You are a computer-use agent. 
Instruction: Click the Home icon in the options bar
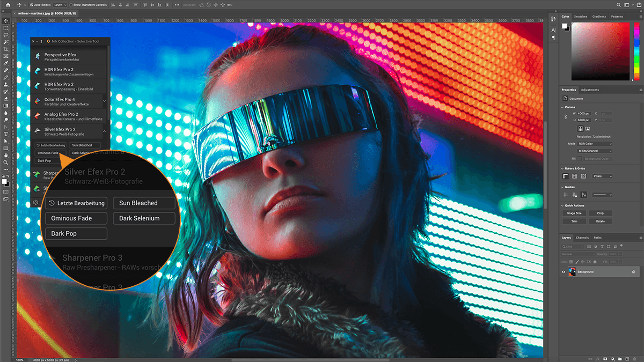[8, 5]
